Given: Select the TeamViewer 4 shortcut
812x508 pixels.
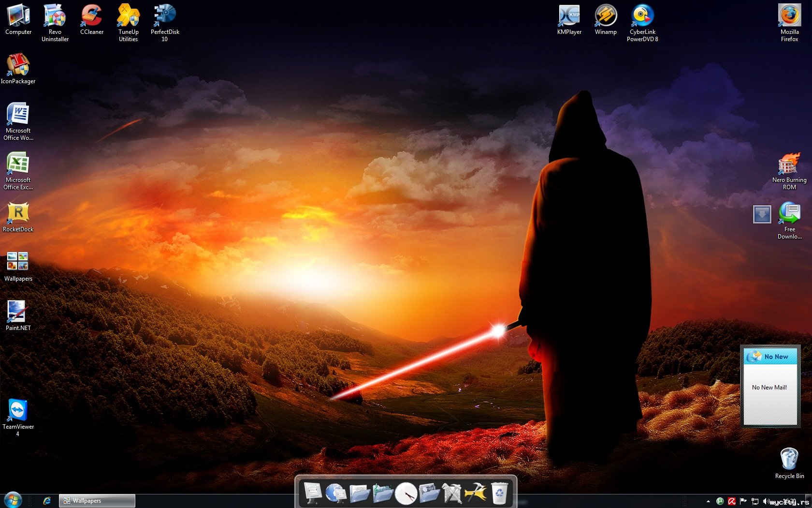Looking at the screenshot, I should (18, 418).
